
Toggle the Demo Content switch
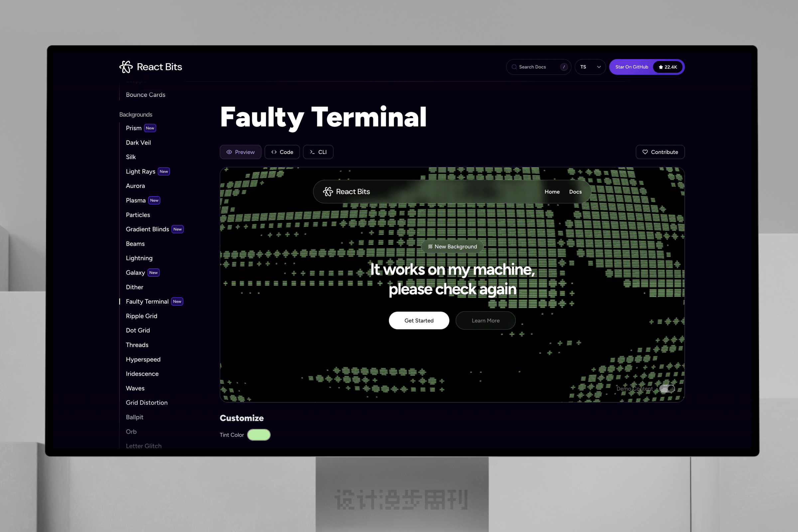[x=667, y=389]
